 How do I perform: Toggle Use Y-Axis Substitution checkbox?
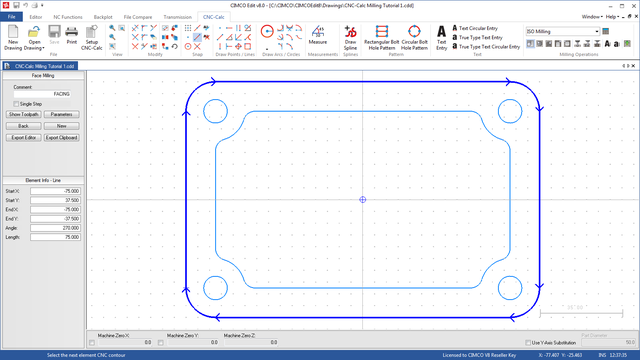(x=528, y=342)
